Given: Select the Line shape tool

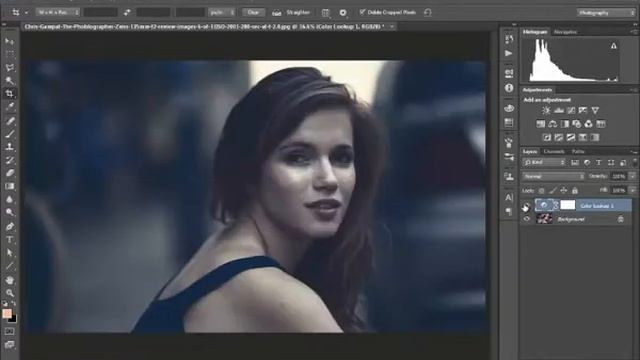Looking at the screenshot, I should coord(9,266).
